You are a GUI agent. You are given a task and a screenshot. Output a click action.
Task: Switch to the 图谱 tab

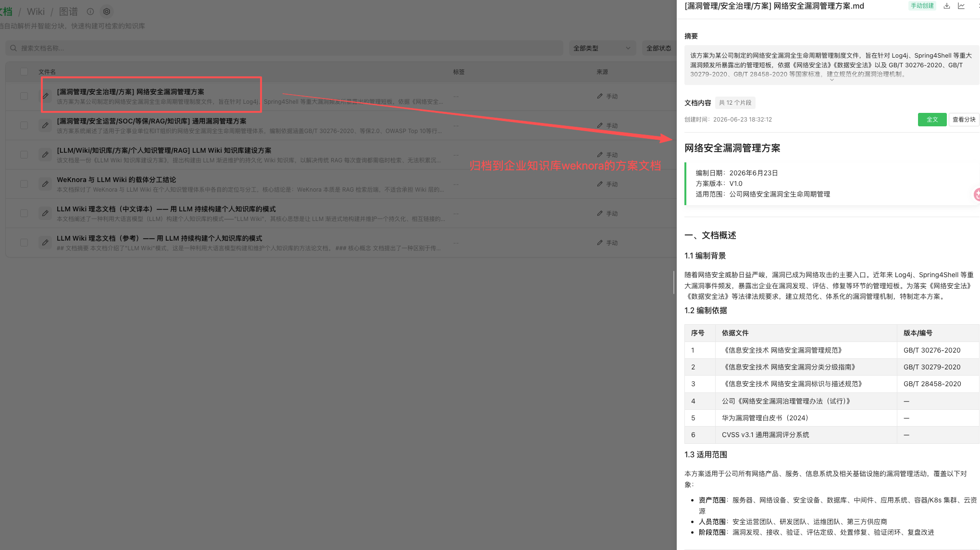point(68,12)
